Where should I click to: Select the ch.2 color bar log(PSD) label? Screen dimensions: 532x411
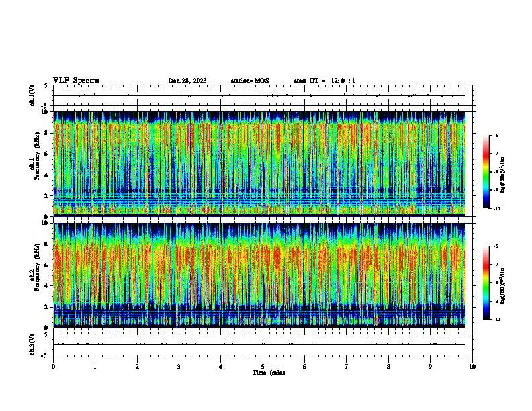(x=503, y=285)
